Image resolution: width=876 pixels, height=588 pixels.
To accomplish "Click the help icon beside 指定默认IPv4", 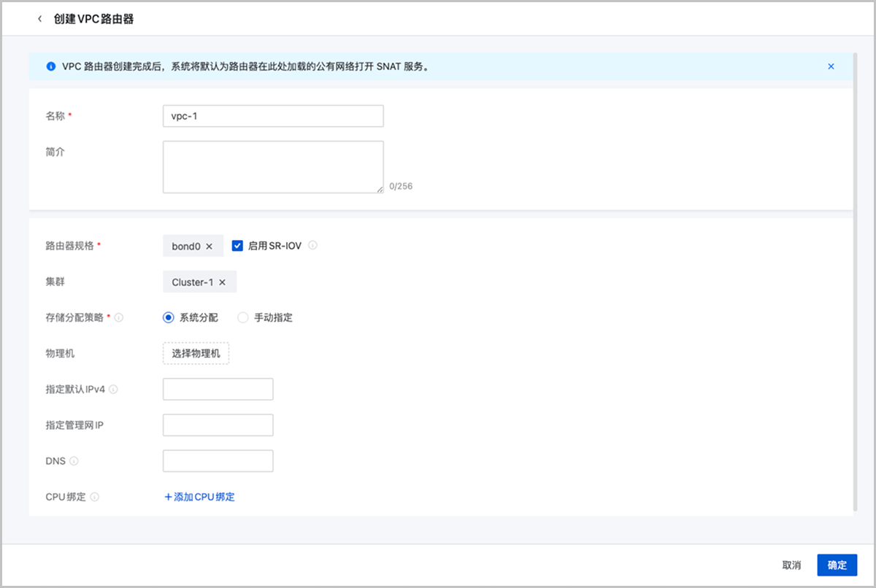I will (113, 390).
